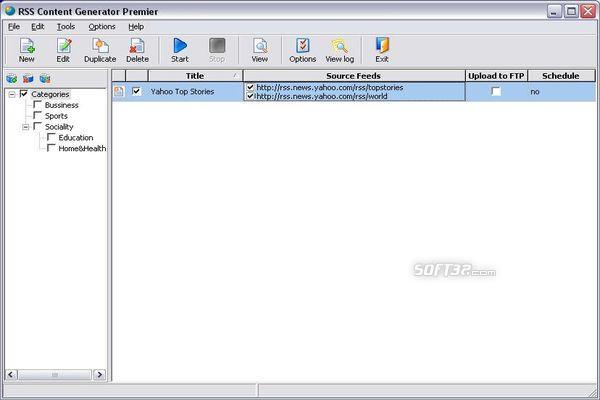Select the Sports tree label
Screen dimensions: 600x400
56,116
